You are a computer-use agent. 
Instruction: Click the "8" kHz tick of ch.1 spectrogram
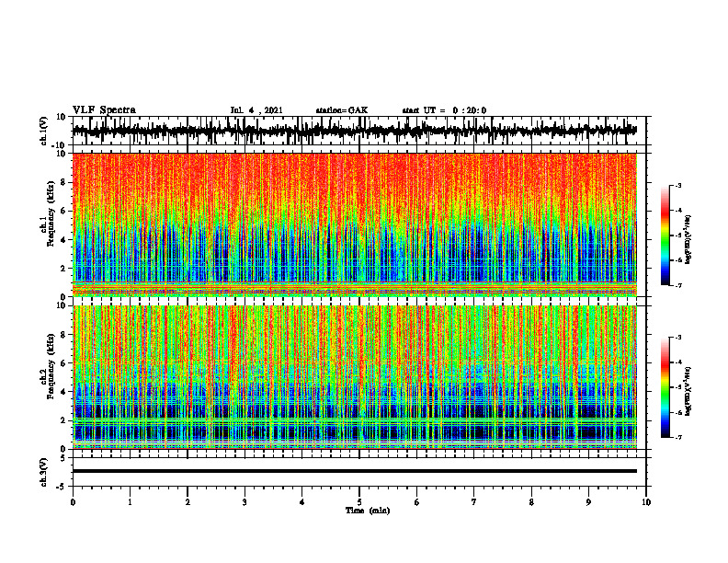tap(63, 182)
